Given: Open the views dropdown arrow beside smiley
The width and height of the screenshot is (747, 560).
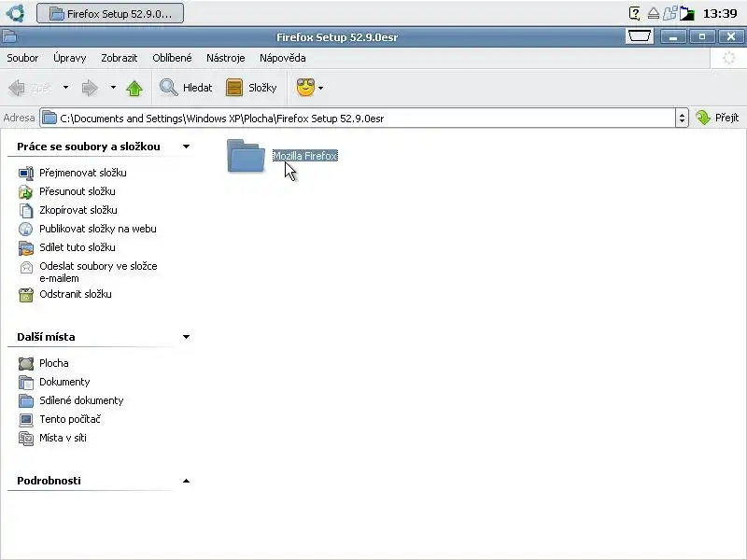Looking at the screenshot, I should 320,88.
